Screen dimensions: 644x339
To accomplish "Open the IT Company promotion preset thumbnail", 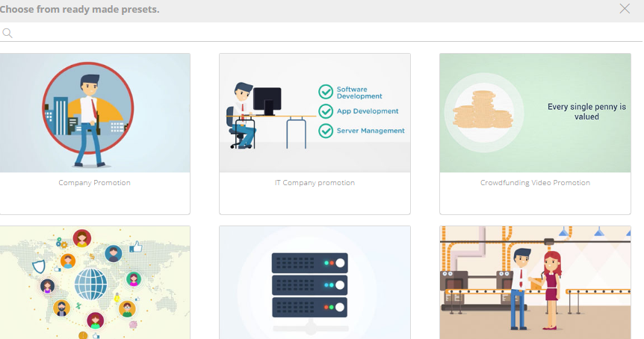I will point(315,113).
